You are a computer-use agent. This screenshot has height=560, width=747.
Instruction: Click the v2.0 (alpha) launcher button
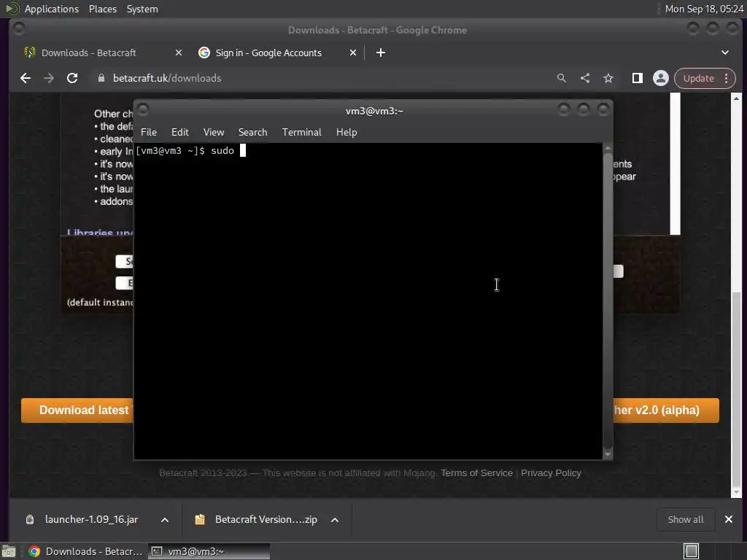666,411
